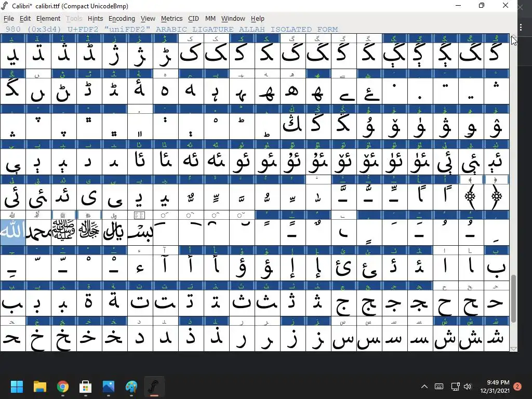Viewport: 532px width, 399px height.
Task: Click the vertical scrollbar thumb
Action: (513, 299)
